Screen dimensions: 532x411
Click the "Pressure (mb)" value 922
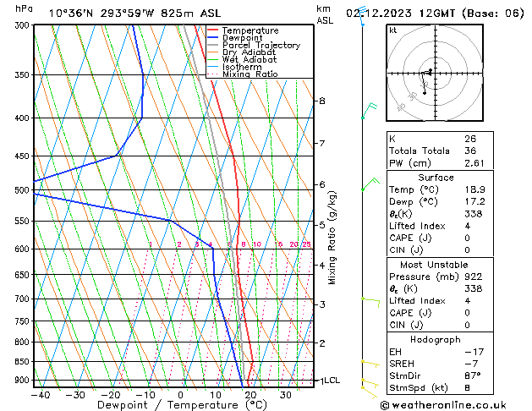474,277
